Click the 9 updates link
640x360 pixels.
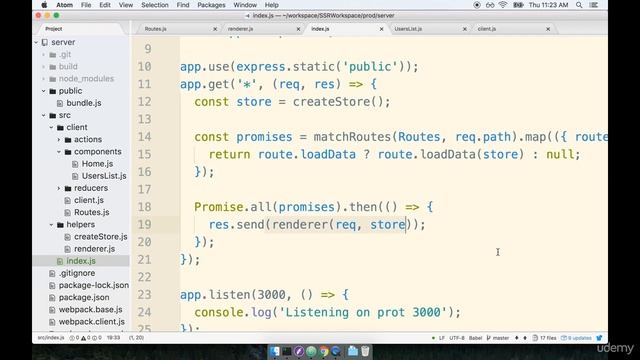[x=576, y=338]
